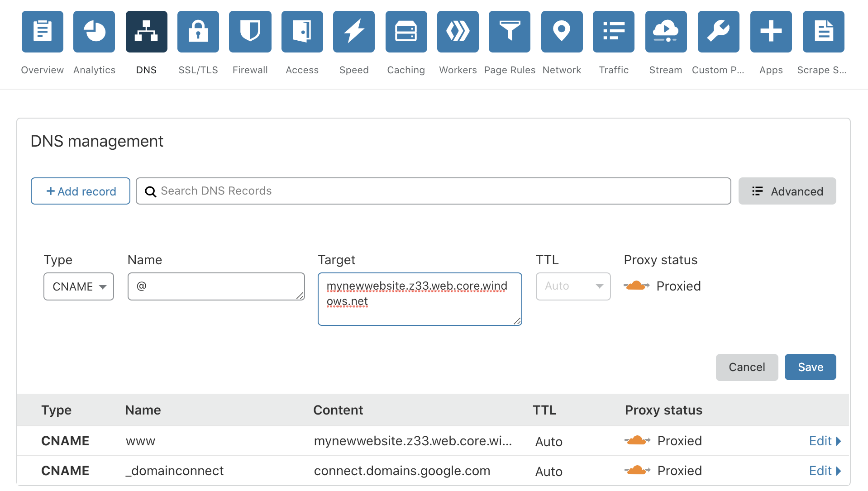Open the Custom Pages wrench icon
The height and width of the screenshot is (491, 868).
[719, 32]
